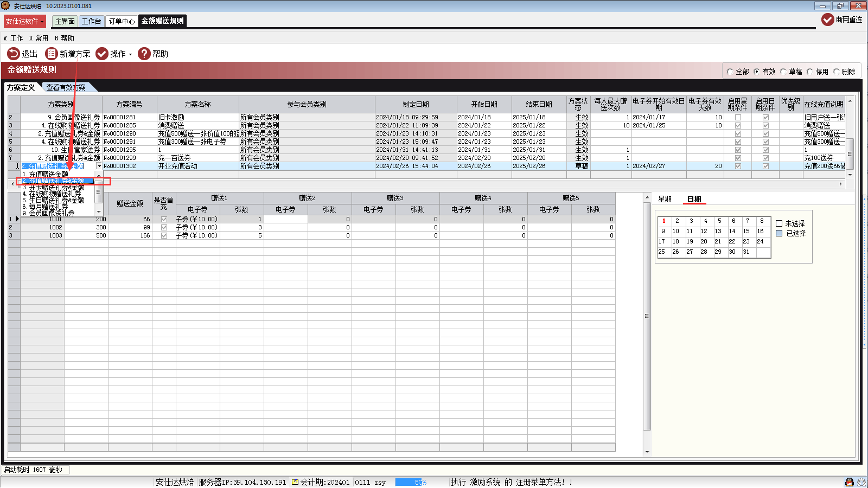Switch to the 查看有效方案 tab
This screenshot has height=488, width=868.
point(66,87)
